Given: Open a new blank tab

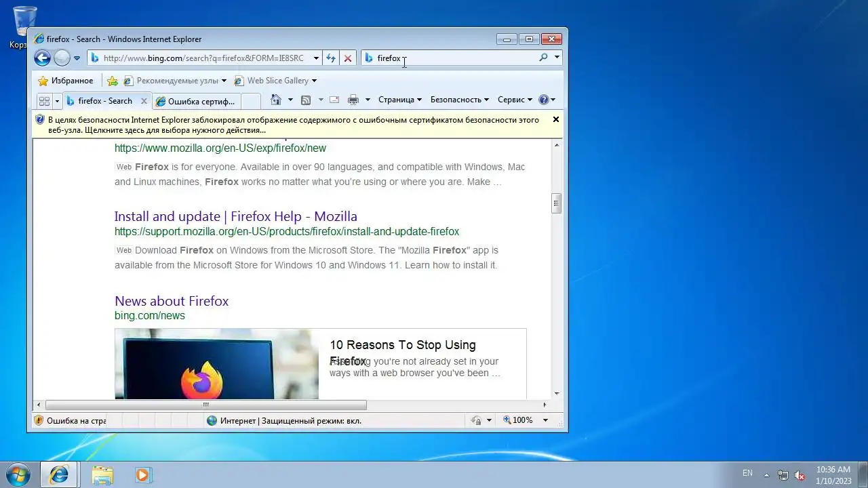Looking at the screenshot, I should click(x=251, y=101).
